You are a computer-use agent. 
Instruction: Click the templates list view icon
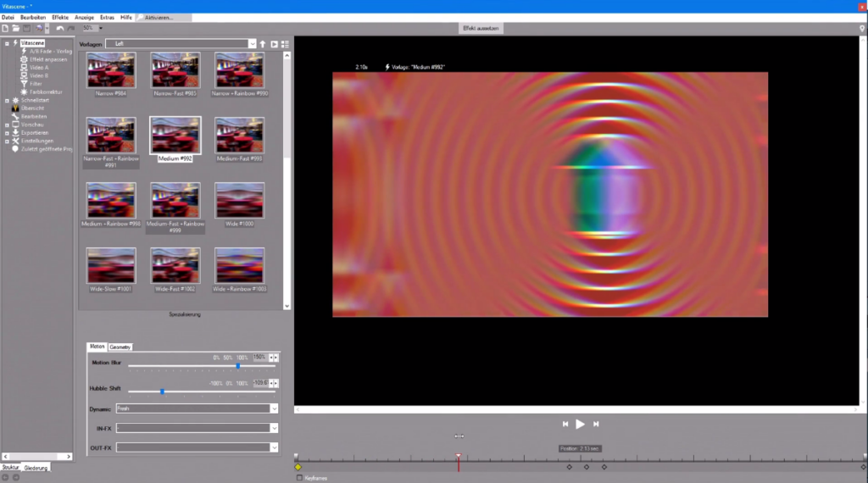[286, 44]
